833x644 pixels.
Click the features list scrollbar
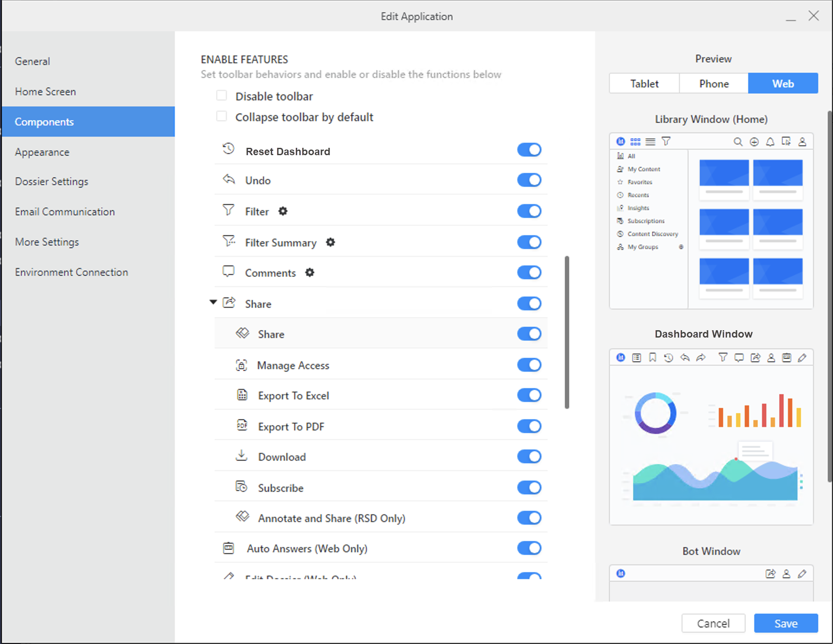pos(567,332)
